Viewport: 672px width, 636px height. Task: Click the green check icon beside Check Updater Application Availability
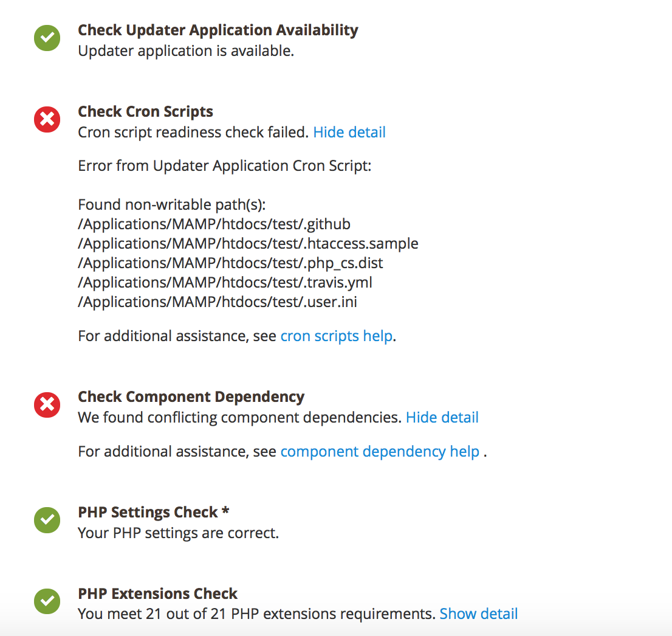pos(47,38)
